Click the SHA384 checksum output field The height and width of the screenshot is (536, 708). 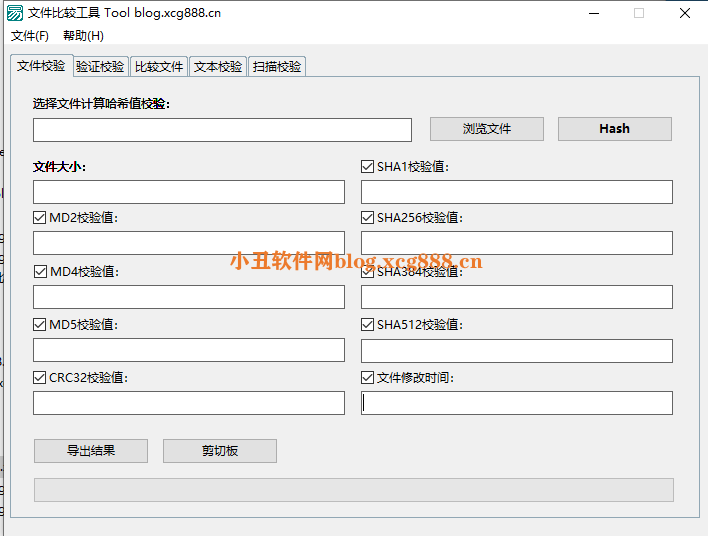517,297
